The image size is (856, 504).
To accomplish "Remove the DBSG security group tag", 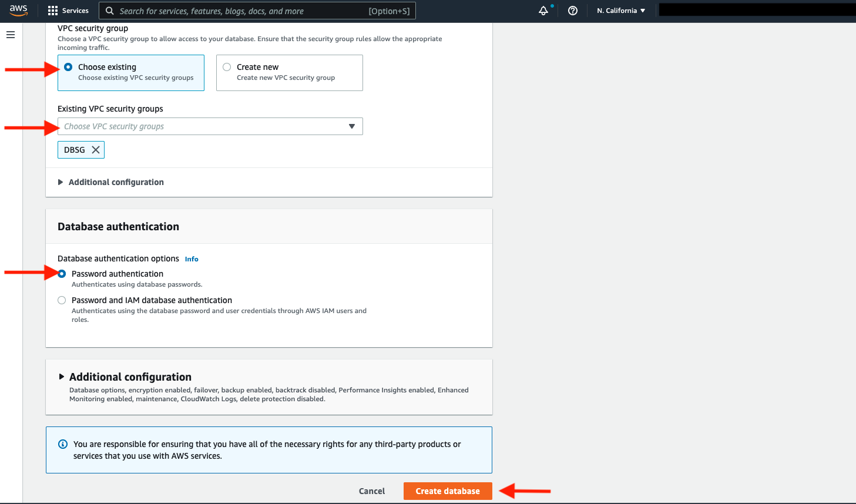I will point(96,150).
